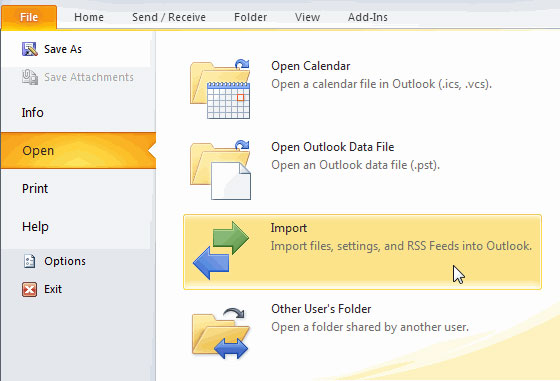Click the Open Calendar folder icon
Image resolution: width=560 pixels, height=381 pixels.
coord(220,89)
